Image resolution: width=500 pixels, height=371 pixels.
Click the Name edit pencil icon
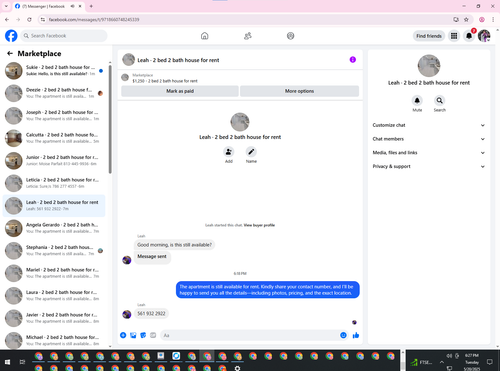[251, 152]
